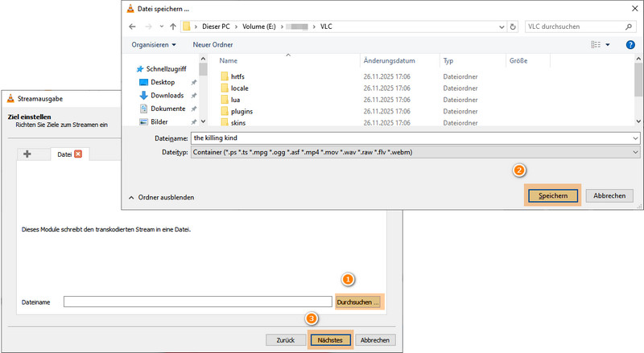Open Dokumente in the navigation pane
This screenshot has width=644, height=353.
[168, 109]
